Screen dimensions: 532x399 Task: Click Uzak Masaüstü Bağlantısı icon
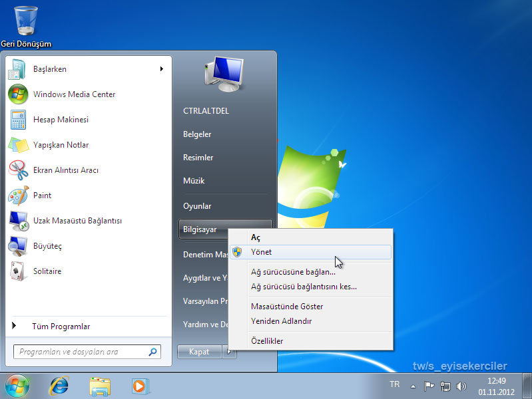(19, 221)
